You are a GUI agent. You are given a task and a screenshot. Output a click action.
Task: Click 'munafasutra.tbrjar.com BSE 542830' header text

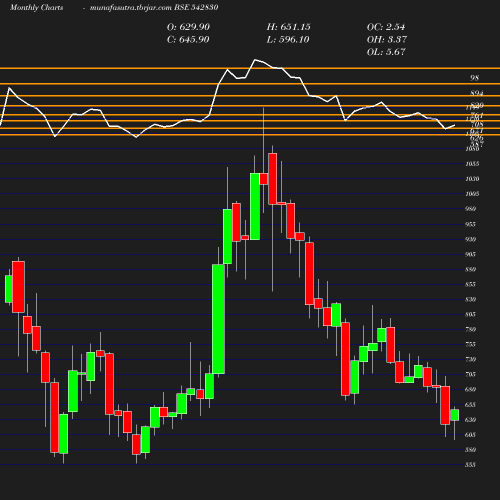pos(154,7)
